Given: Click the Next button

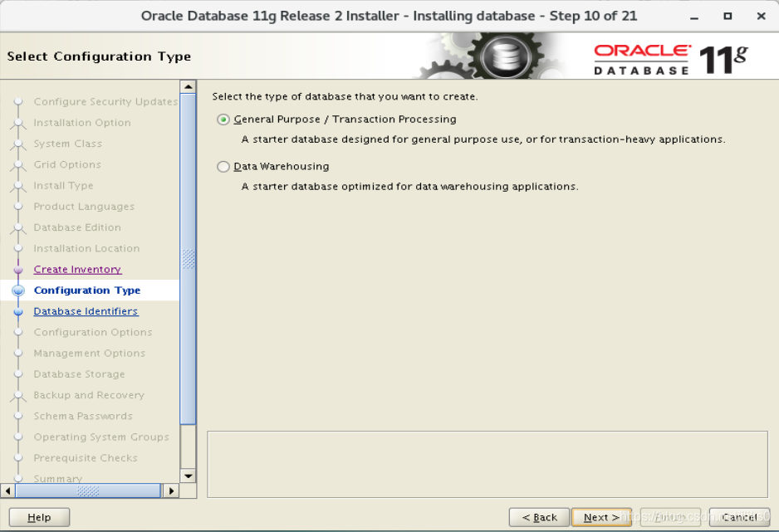Looking at the screenshot, I should coord(601,517).
